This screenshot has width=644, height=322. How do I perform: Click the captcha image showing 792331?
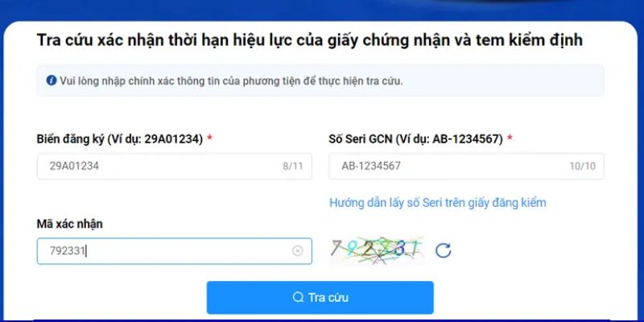coord(377,250)
